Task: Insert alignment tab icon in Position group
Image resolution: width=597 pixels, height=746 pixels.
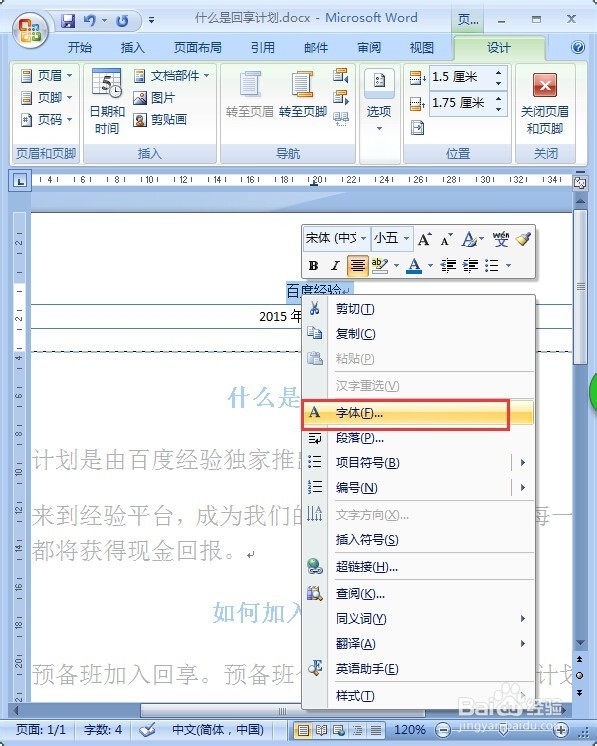Action: point(417,128)
